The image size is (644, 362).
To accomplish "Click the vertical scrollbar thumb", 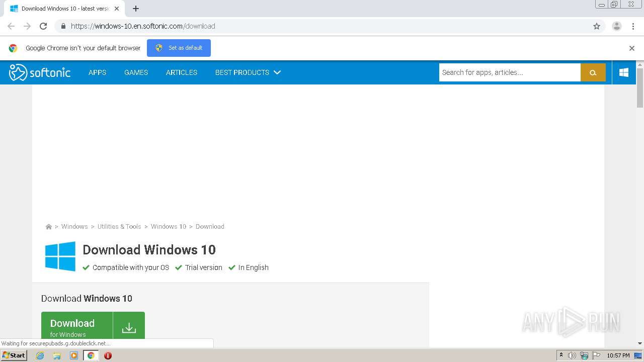I will (x=640, y=88).
